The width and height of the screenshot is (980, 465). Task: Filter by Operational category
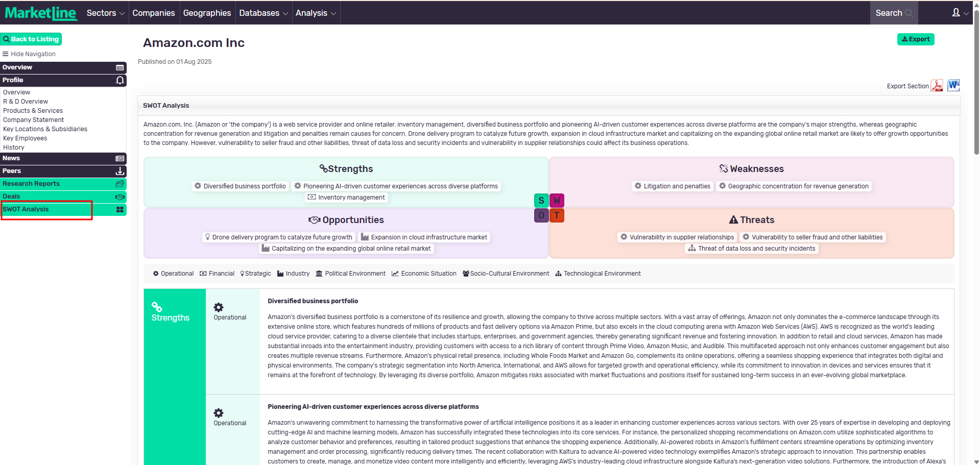click(173, 274)
